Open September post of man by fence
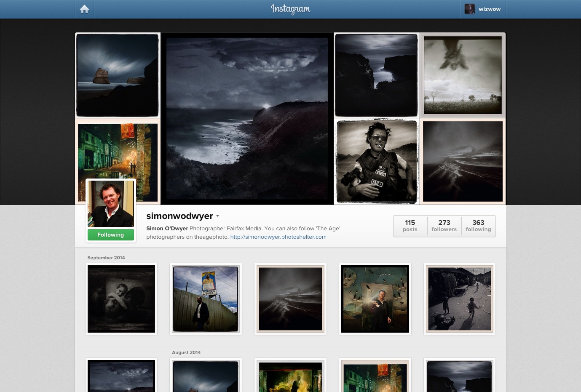The width and height of the screenshot is (581, 392). click(206, 299)
